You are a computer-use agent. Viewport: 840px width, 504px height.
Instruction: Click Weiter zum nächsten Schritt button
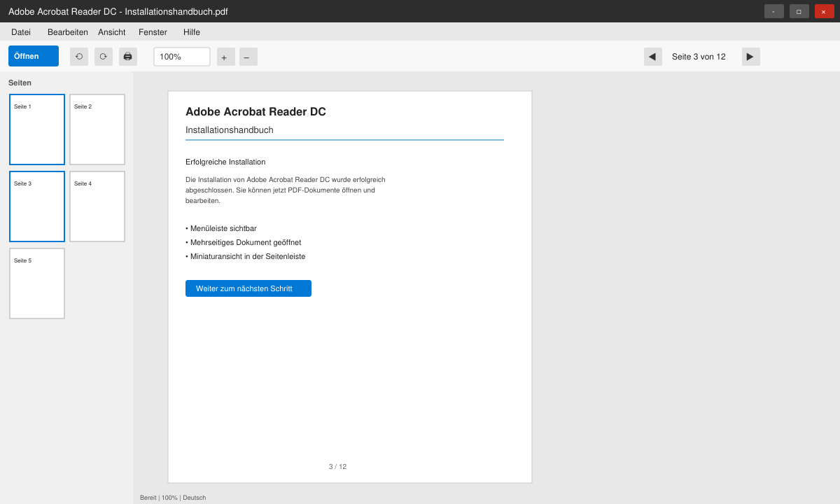[248, 288]
